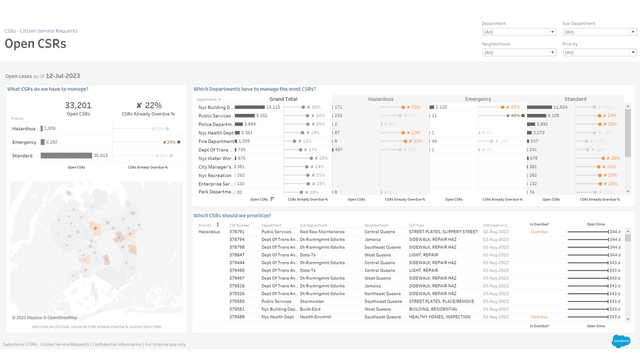Screen dimensions: 640x363
Task: Click the Hazardous orange marker for Nyc Building
Action: [403, 107]
